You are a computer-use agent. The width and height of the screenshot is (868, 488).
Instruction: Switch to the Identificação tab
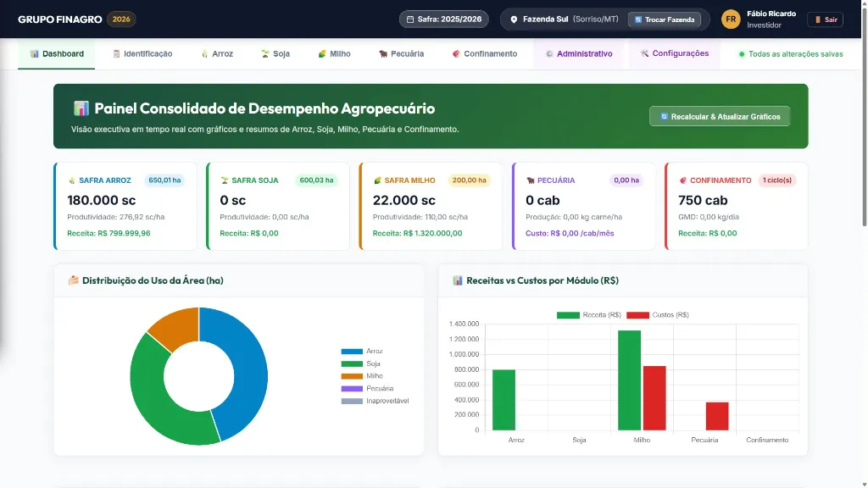point(142,53)
